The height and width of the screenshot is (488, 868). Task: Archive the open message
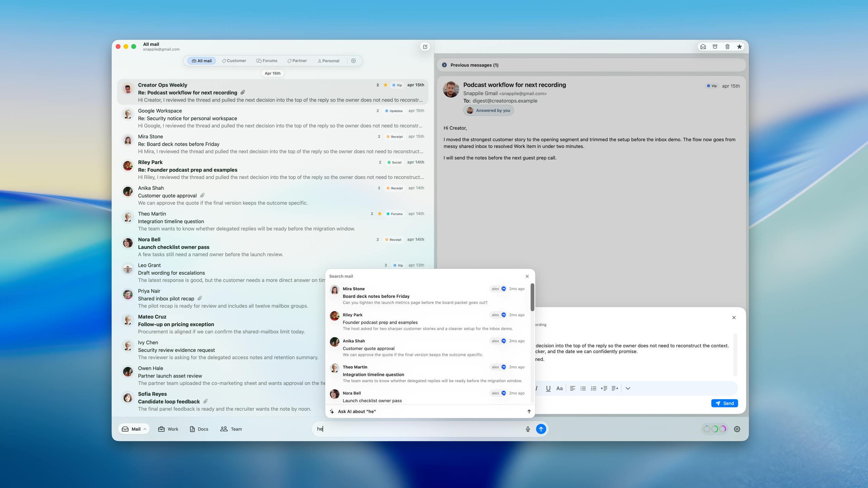pos(715,47)
